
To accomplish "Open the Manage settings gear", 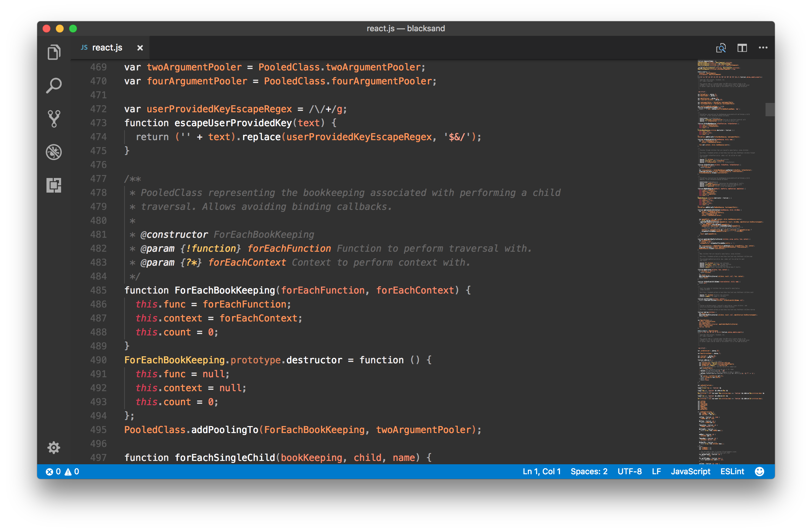I will (53, 447).
